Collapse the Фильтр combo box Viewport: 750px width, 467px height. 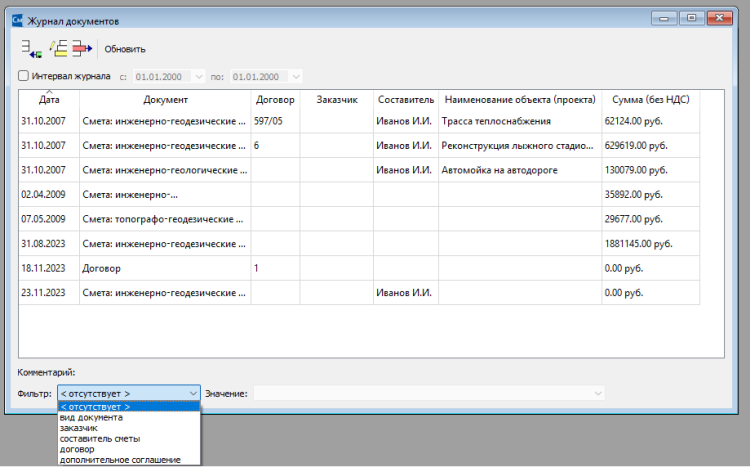[193, 394]
